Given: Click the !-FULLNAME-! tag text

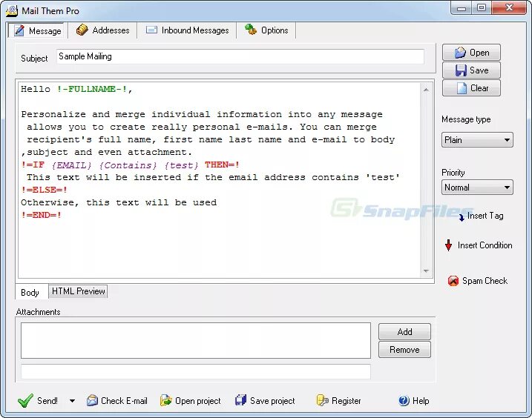Looking at the screenshot, I should [x=92, y=89].
